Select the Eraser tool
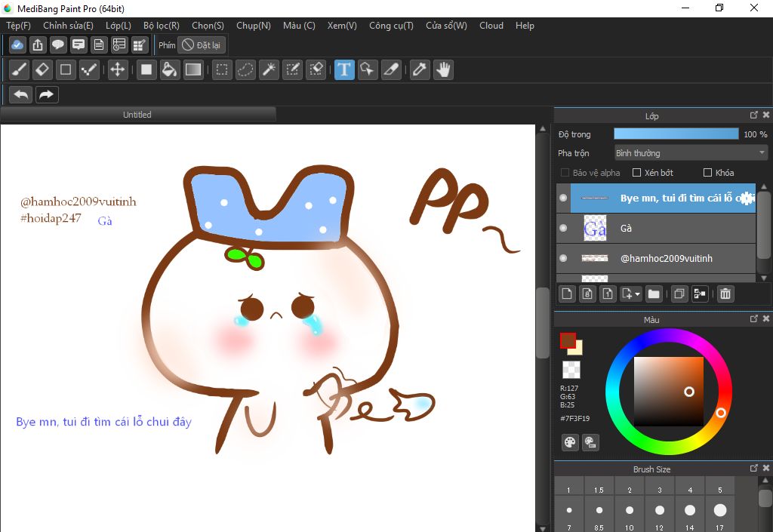This screenshot has width=773, height=532. [43, 70]
